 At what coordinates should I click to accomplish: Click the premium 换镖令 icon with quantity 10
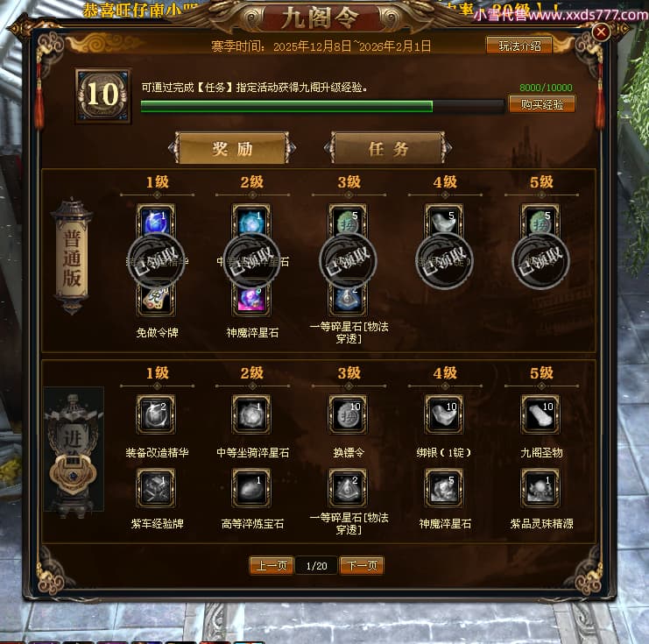(x=348, y=414)
